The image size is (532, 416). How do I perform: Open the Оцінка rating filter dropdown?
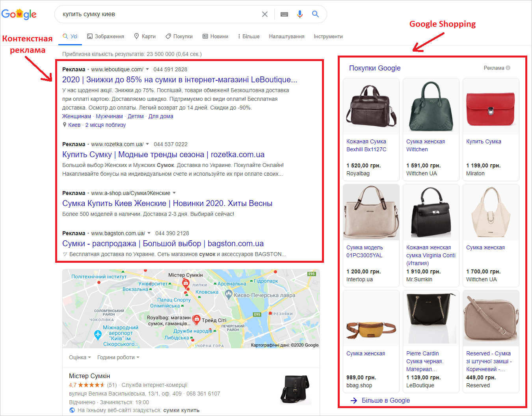coord(80,357)
